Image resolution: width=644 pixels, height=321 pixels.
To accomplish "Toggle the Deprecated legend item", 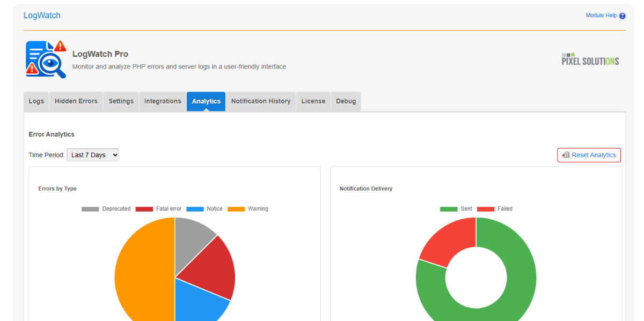I will (x=106, y=209).
